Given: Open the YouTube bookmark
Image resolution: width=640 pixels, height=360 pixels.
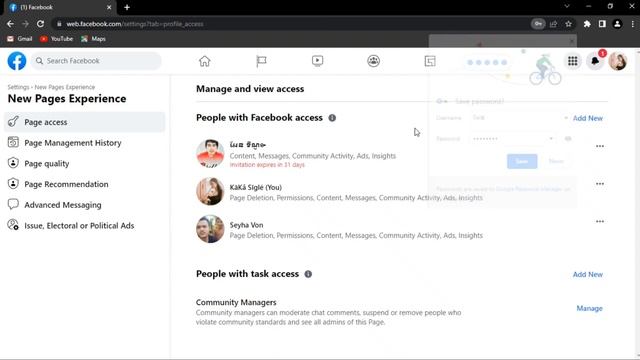Looking at the screenshot, I should tap(56, 39).
